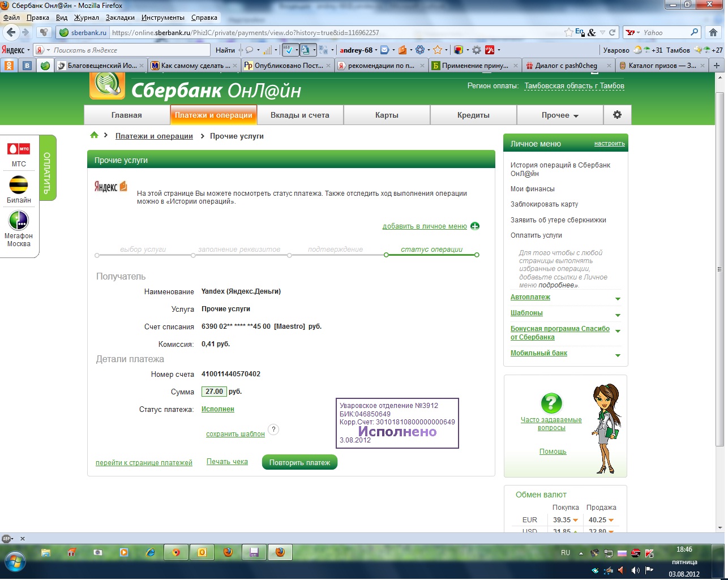This screenshot has height=580, width=728.
Task: Click the Печать чека link
Action: point(227,462)
